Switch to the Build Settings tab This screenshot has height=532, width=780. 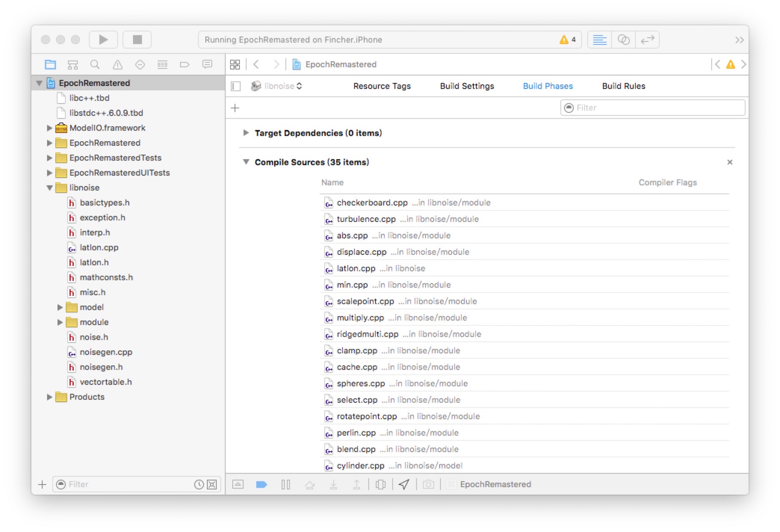pyautogui.click(x=467, y=86)
